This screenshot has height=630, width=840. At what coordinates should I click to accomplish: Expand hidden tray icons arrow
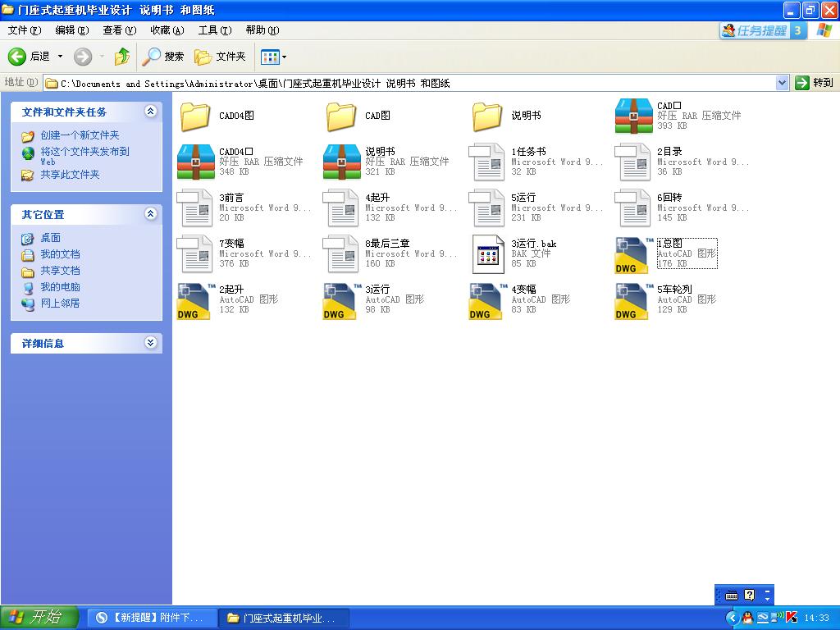pyautogui.click(x=732, y=618)
